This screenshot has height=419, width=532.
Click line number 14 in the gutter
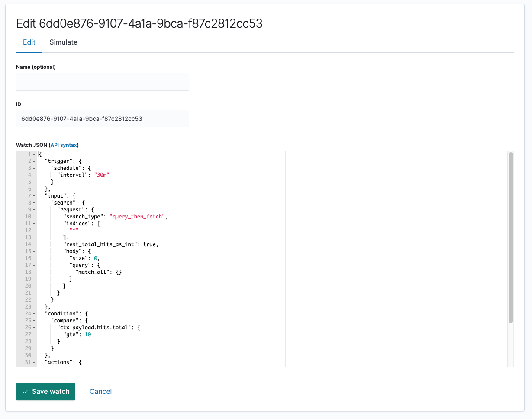click(x=28, y=244)
